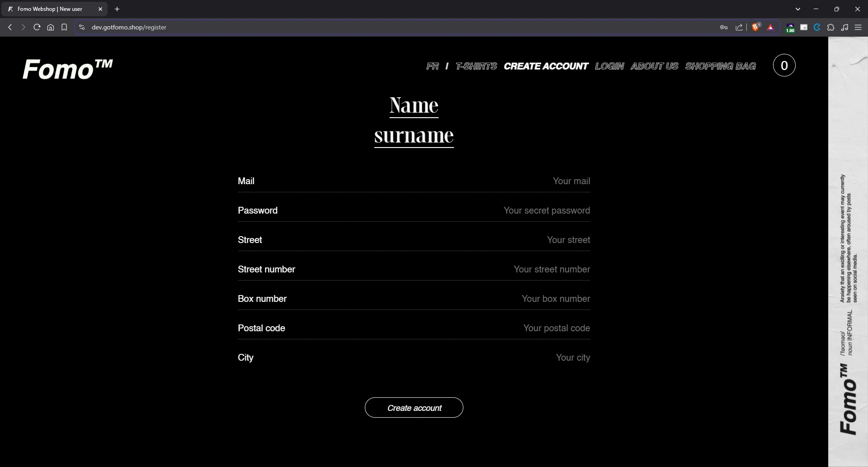Click the address bar URL
Viewport: 868px width, 467px height.
coord(129,27)
